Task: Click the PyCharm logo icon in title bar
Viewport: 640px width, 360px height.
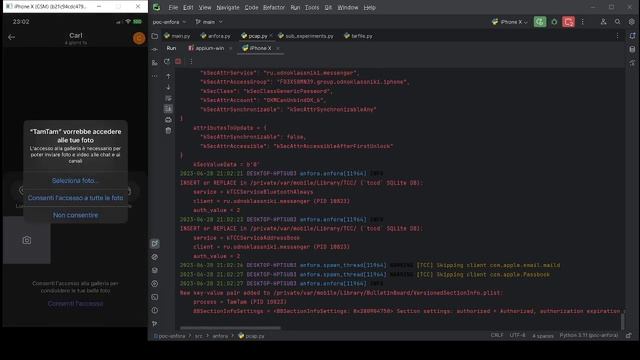Action: 157,7
